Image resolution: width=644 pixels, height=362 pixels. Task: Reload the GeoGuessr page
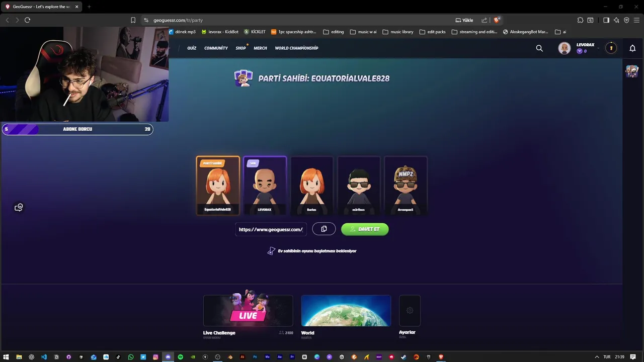click(x=27, y=20)
